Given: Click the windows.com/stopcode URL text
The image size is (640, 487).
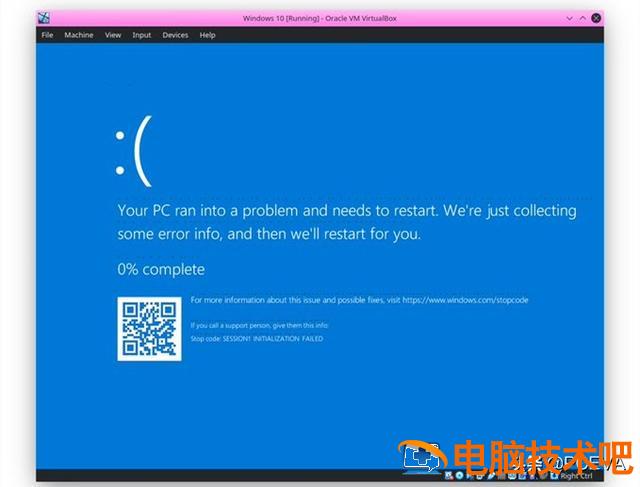Looking at the screenshot, I should (465, 300).
